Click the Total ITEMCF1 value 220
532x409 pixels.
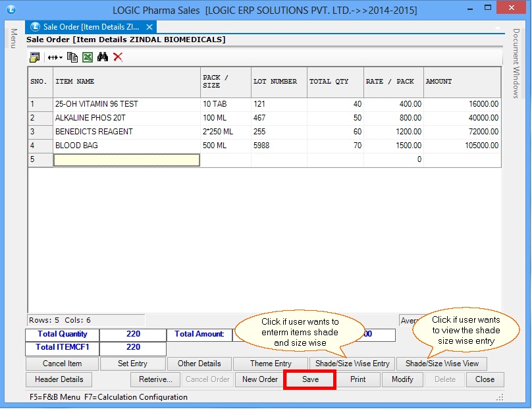pyautogui.click(x=133, y=348)
